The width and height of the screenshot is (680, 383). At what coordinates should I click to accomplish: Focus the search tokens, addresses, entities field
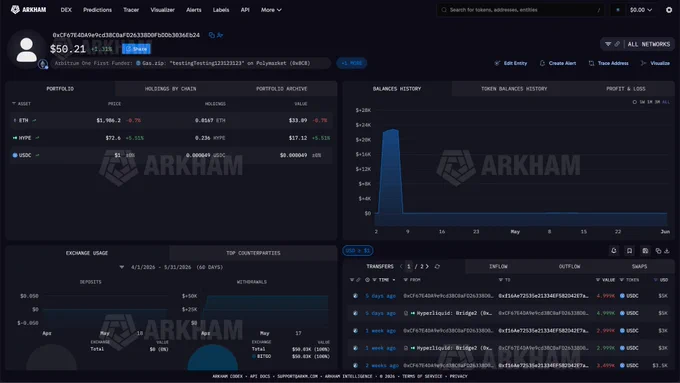pos(520,10)
